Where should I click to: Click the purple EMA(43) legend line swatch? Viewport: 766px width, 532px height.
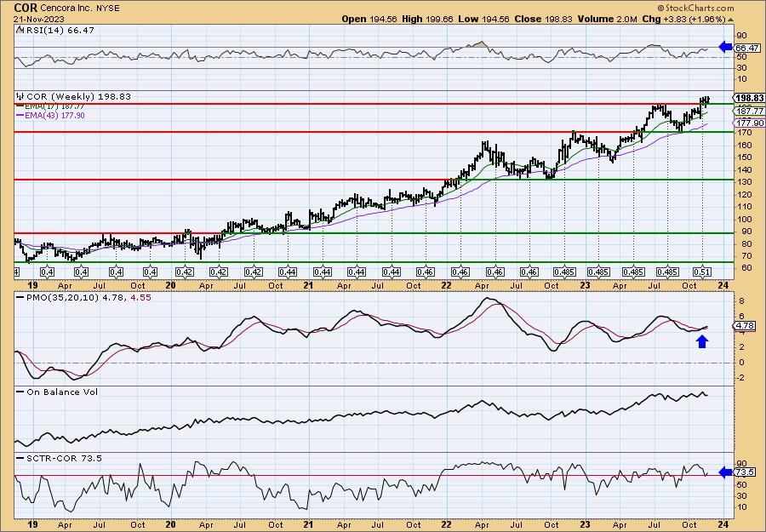[x=20, y=115]
